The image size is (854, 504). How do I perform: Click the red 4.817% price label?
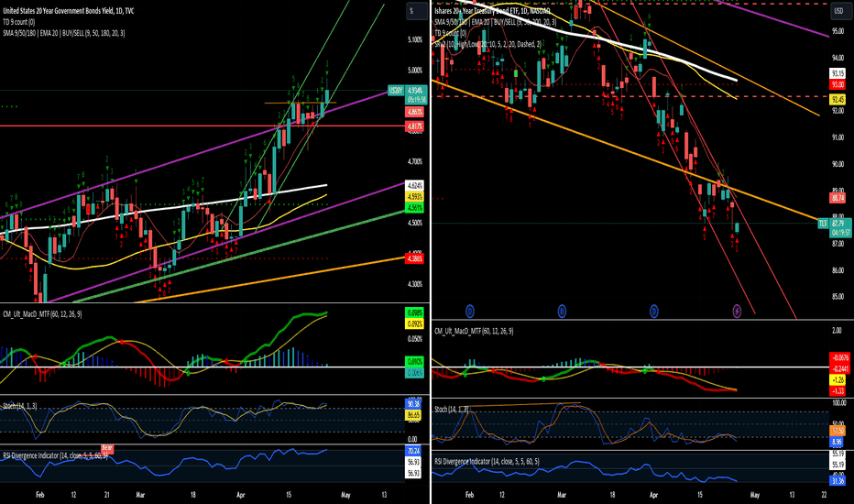415,126
